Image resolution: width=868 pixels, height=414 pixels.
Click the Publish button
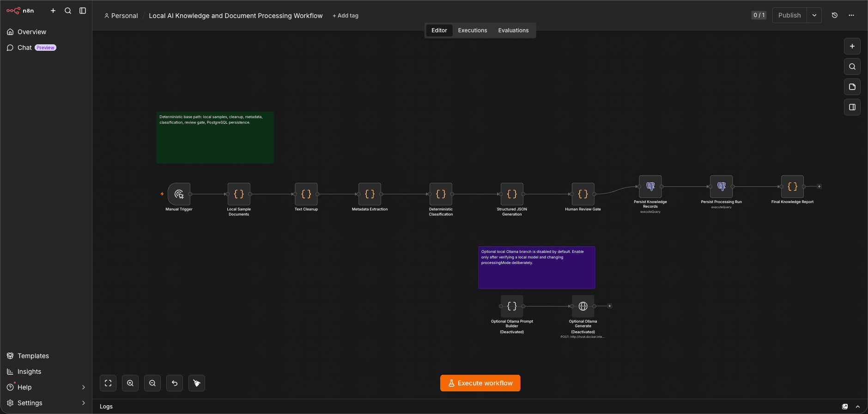click(x=789, y=15)
